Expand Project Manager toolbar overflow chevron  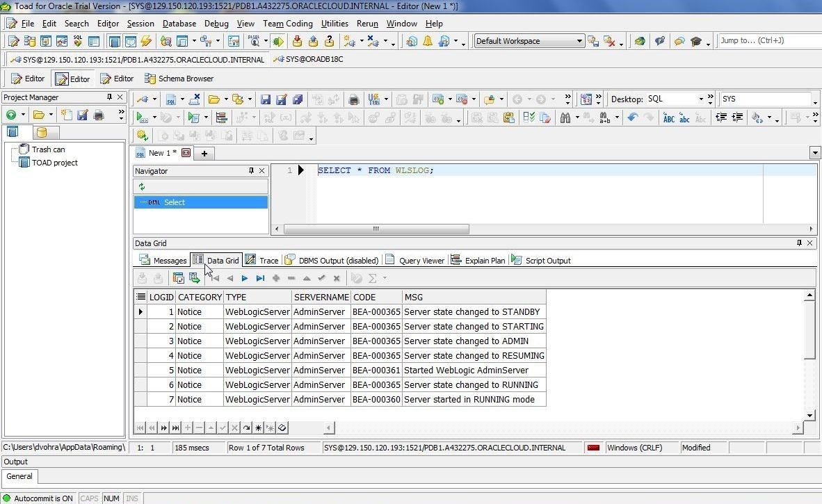pos(121,113)
